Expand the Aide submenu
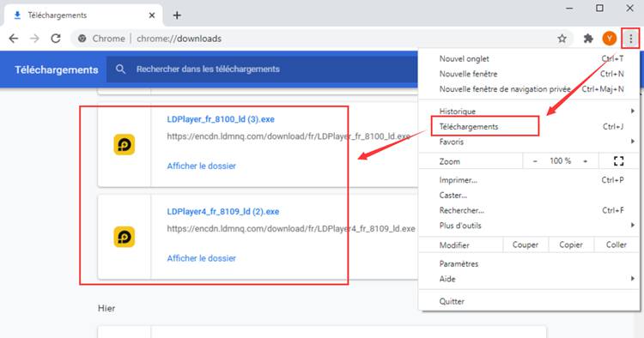This screenshot has width=644, height=338. (529, 279)
